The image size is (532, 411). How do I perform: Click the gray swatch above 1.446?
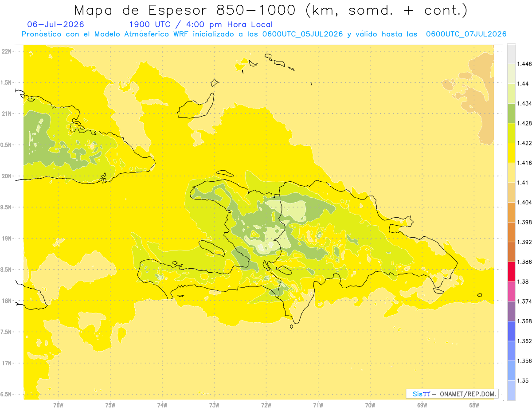(x=511, y=54)
